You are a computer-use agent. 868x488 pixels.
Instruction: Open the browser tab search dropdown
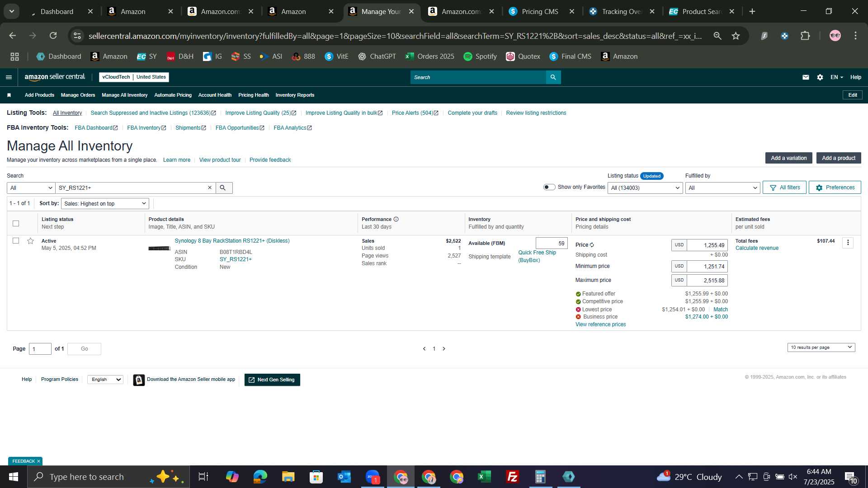point(12,11)
